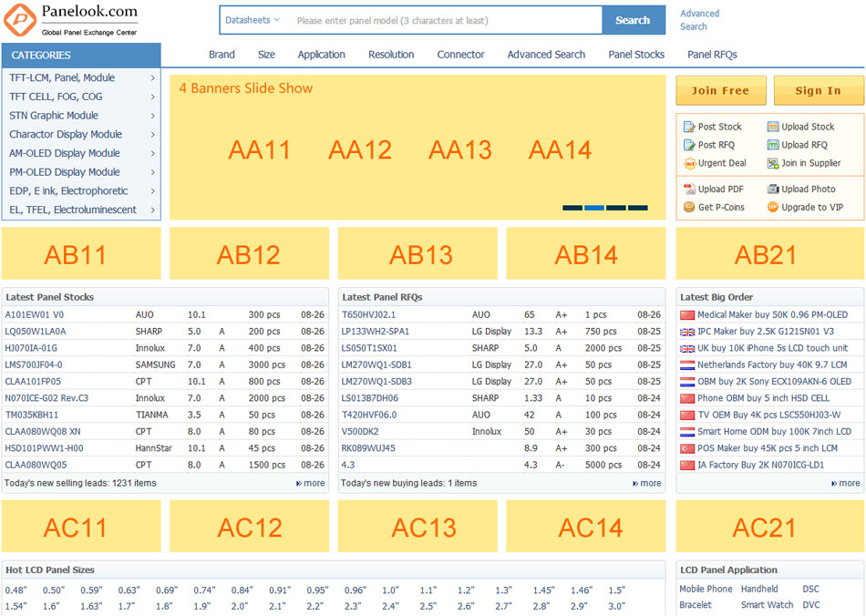Open the Datasheets search type dropdown

[253, 20]
